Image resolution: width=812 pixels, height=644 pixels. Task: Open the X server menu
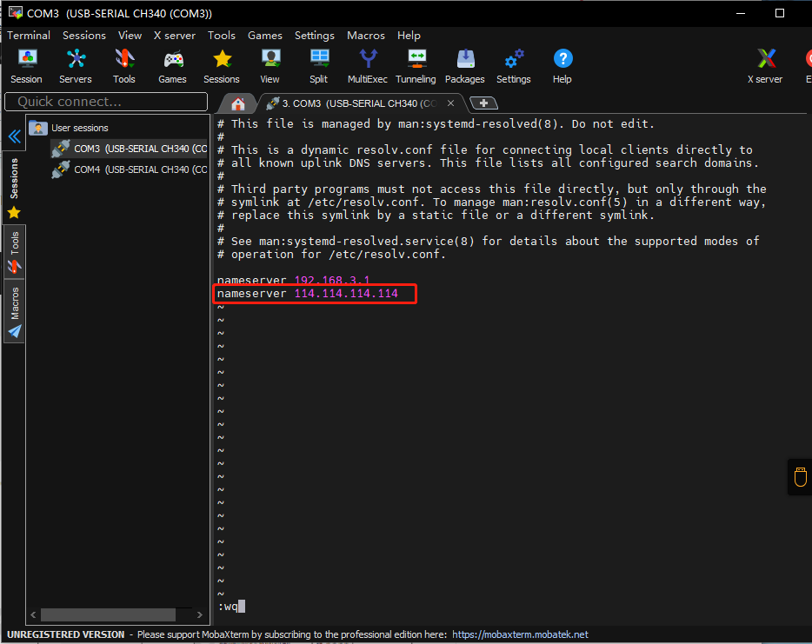[x=175, y=36]
